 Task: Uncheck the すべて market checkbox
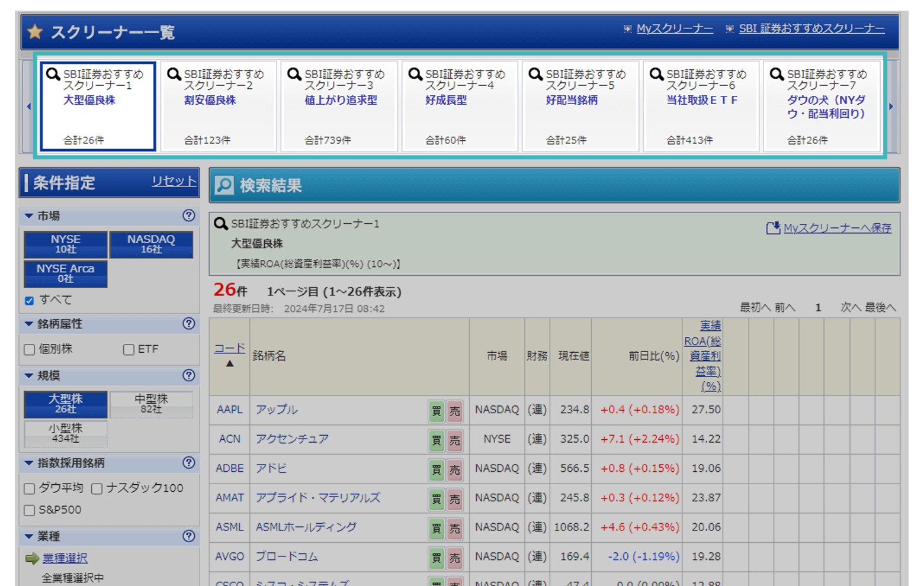coord(30,301)
